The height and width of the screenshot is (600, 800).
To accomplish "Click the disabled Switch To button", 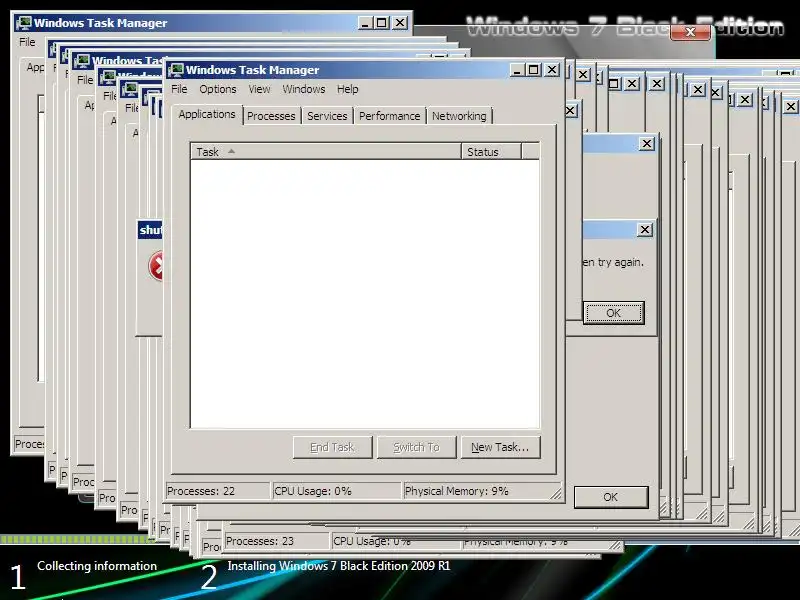I will click(x=416, y=447).
